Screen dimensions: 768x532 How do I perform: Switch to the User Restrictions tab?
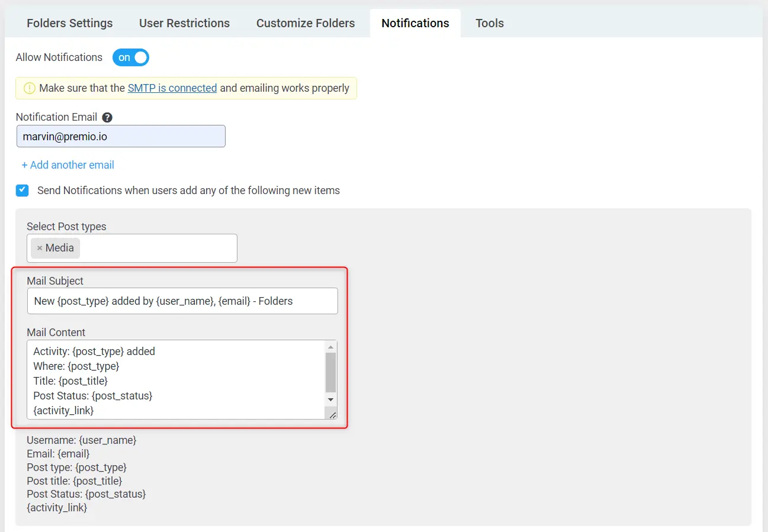tap(184, 23)
